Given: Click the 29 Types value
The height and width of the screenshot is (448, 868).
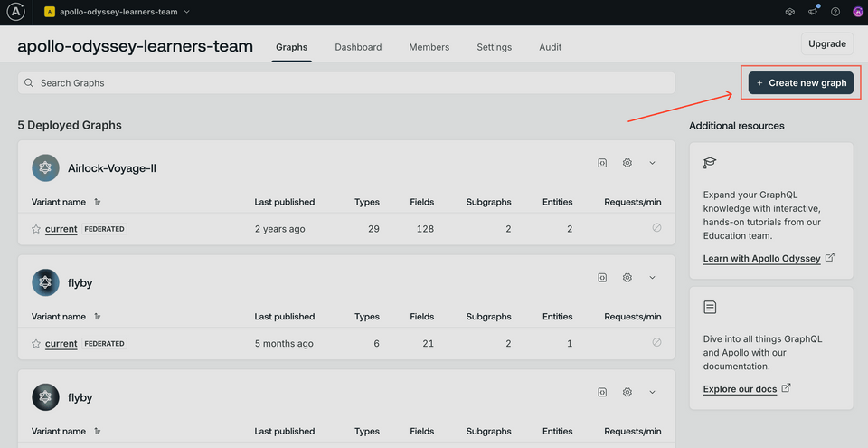Looking at the screenshot, I should [373, 229].
